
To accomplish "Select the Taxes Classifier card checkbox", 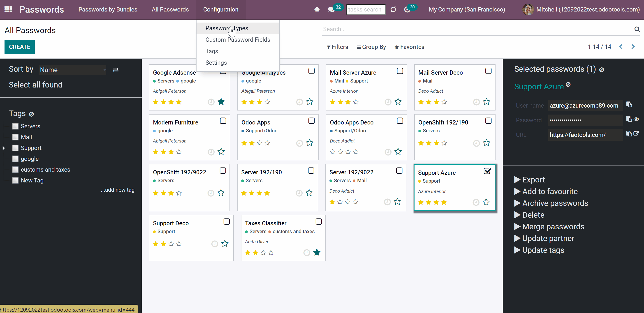I will click(318, 222).
